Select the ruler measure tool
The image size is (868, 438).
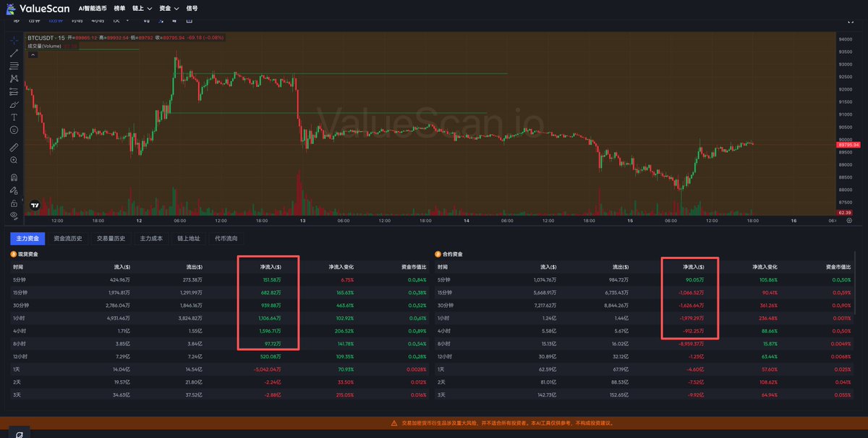click(14, 147)
